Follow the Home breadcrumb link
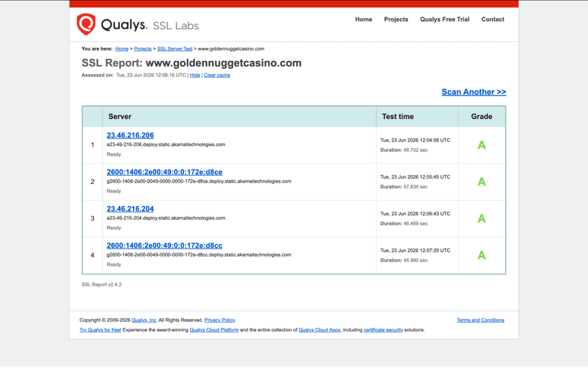This screenshot has width=588, height=368. (x=122, y=48)
